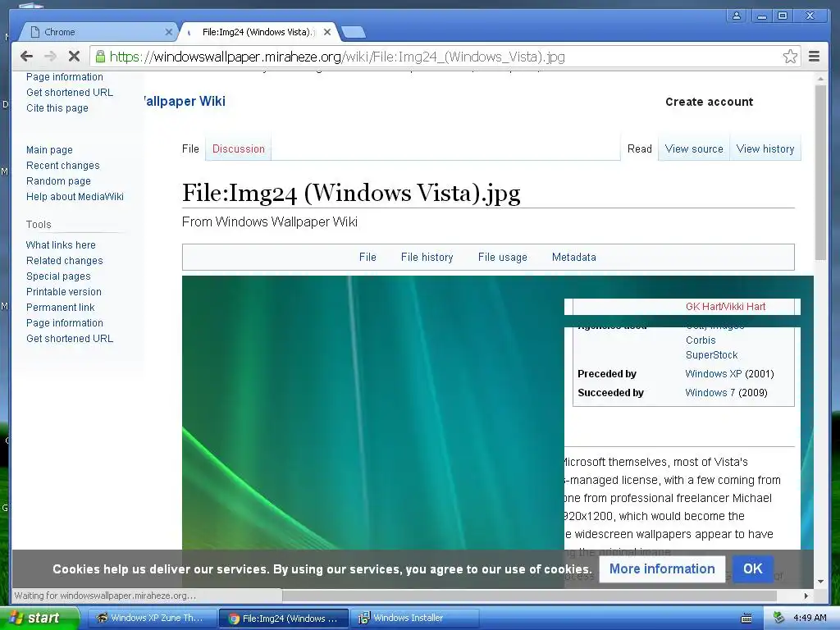The image size is (840, 630).
Task: Open the Discussion tab
Action: pos(239,149)
